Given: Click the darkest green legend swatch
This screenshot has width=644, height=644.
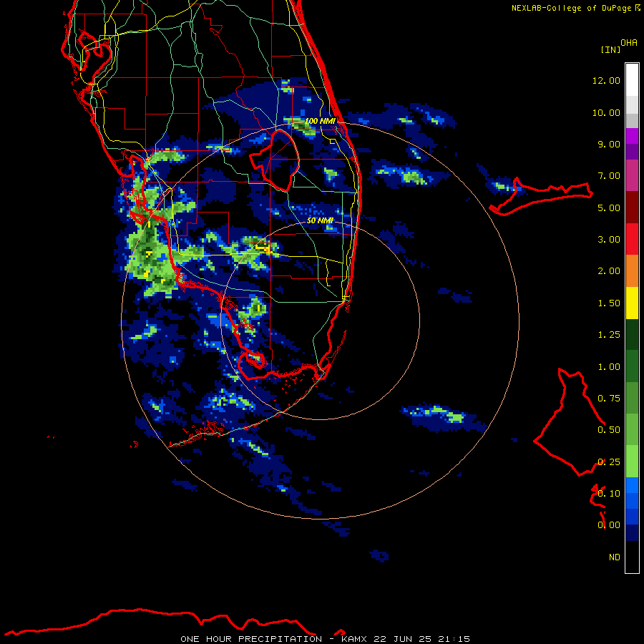Looking at the screenshot, I should tap(632, 334).
